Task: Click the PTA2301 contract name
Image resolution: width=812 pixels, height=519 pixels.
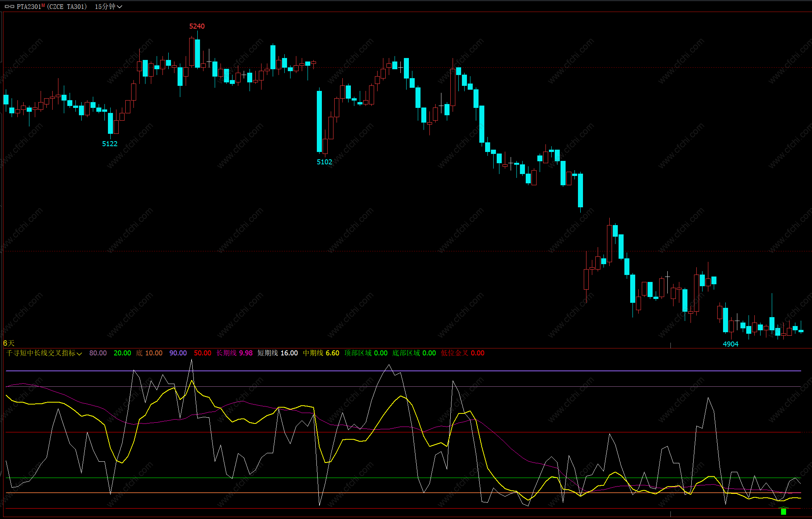Action: (29, 7)
